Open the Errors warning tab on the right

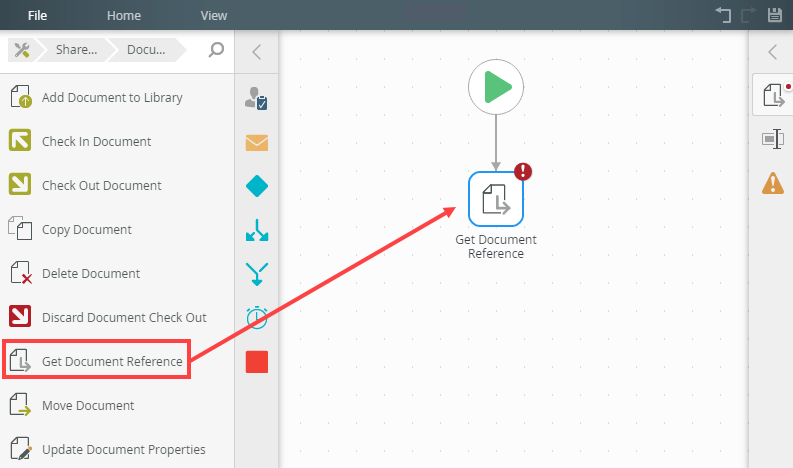(x=773, y=183)
